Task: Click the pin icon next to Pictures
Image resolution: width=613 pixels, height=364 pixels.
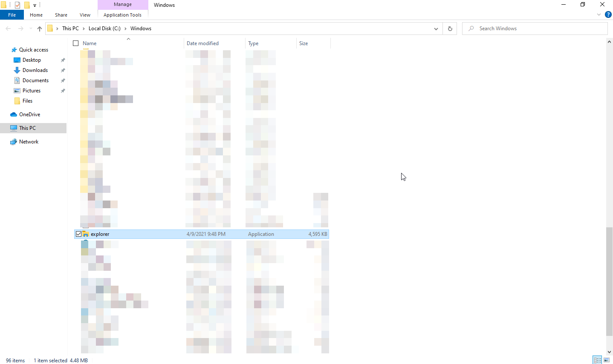Action: pyautogui.click(x=63, y=91)
